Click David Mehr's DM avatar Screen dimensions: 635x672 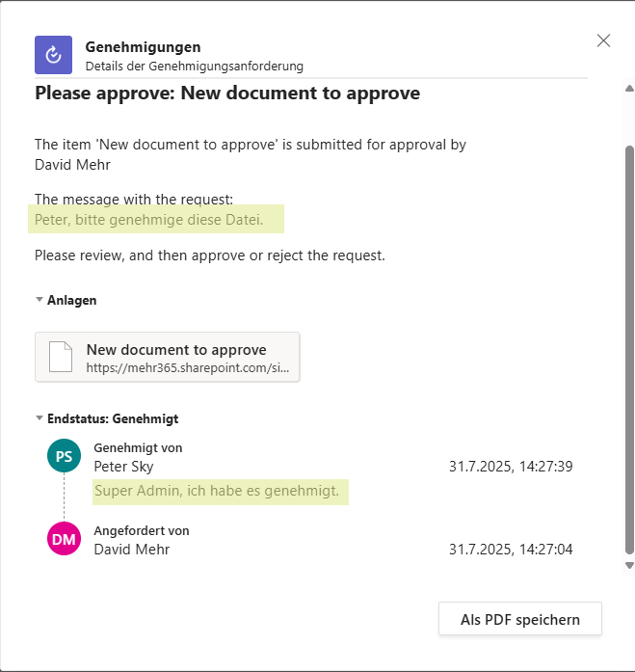[64, 539]
